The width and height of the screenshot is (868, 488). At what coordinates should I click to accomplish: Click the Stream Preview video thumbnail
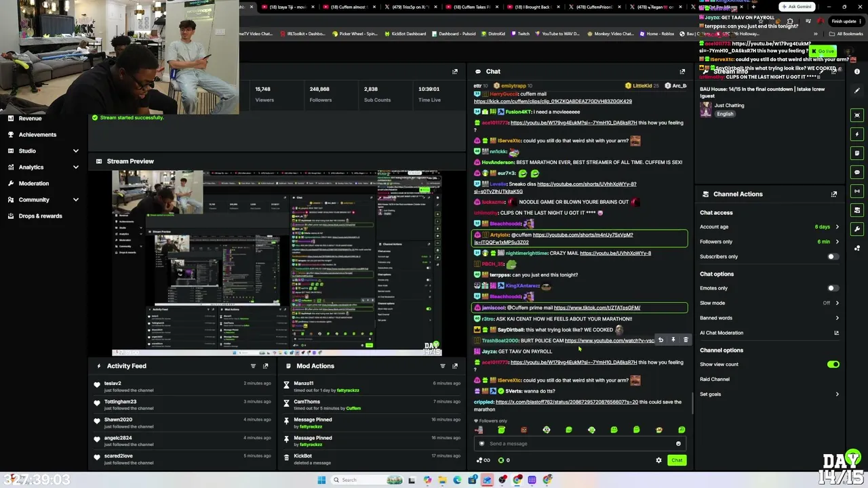click(x=277, y=263)
